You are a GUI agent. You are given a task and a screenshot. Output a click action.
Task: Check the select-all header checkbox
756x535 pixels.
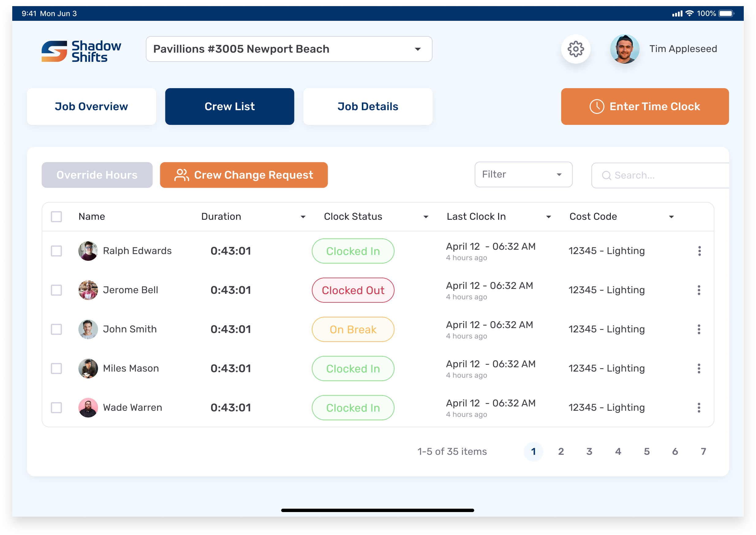56,217
